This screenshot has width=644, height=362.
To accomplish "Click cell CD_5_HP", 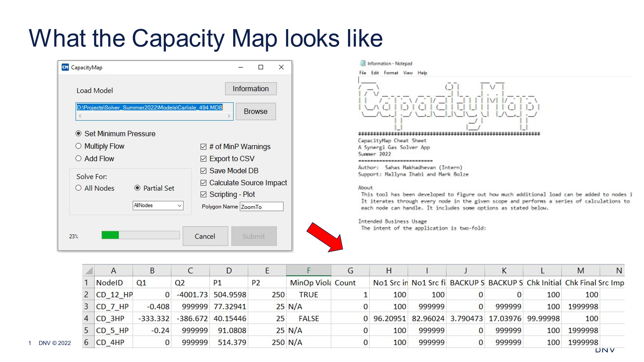I will [113, 330].
